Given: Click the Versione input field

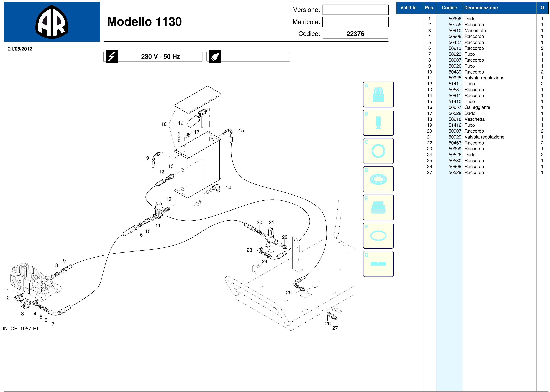Looking at the screenshot, I should 355,10.
